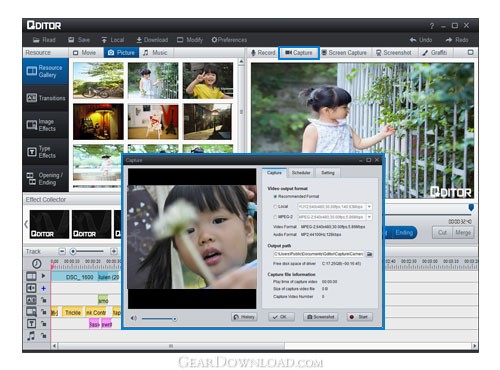Viewport: 500px width, 370px height.
Task: Click the output path browse folder icon
Action: click(369, 254)
